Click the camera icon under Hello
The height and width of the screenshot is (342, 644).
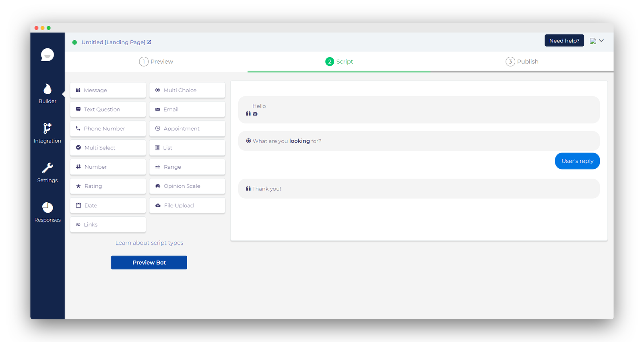[x=255, y=114]
